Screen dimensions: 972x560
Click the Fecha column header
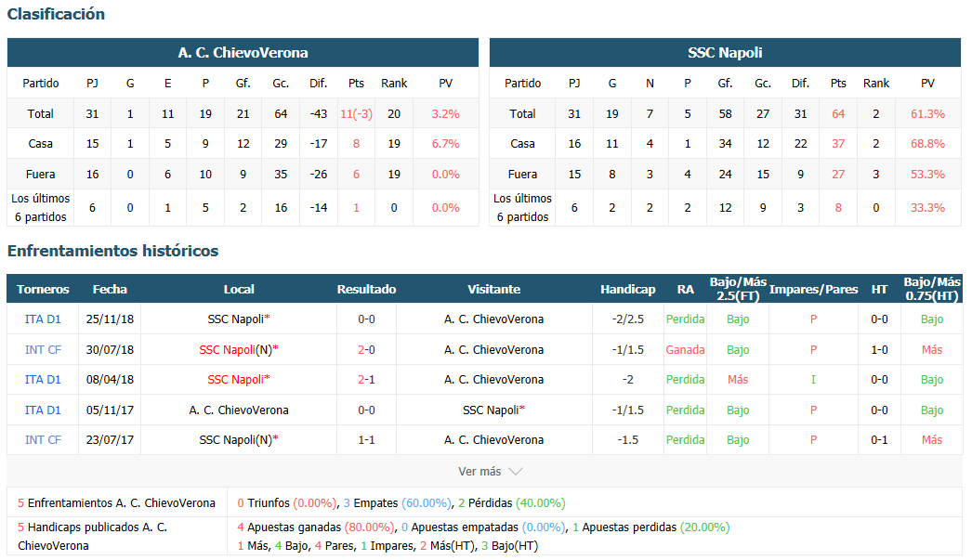[x=110, y=290]
